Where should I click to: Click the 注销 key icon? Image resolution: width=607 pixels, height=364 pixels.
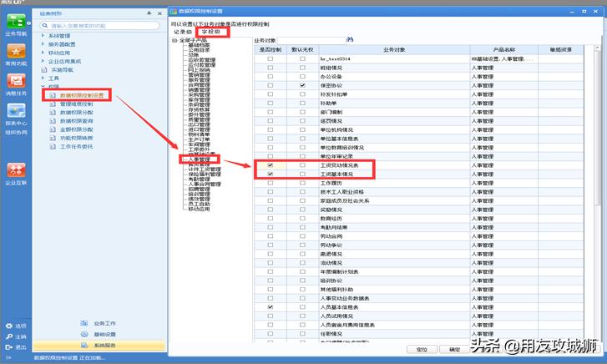[9, 336]
